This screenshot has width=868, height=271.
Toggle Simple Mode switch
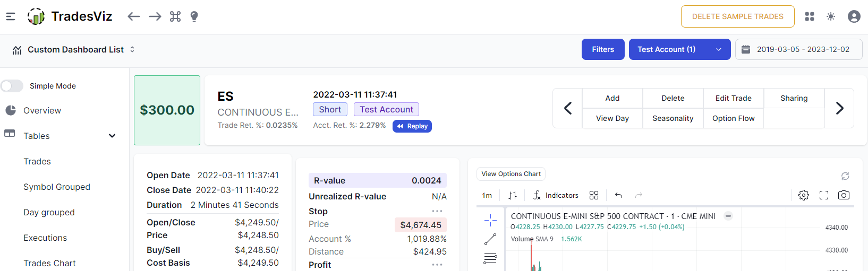point(12,86)
